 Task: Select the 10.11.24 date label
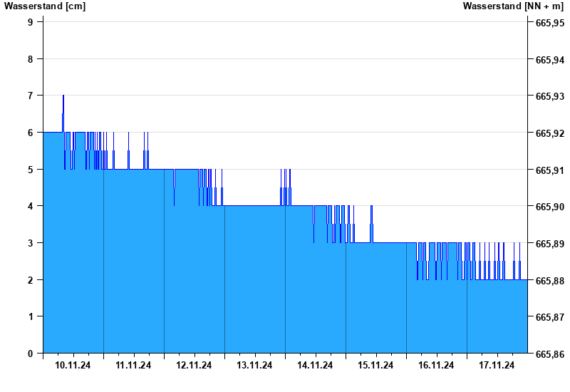point(73,366)
